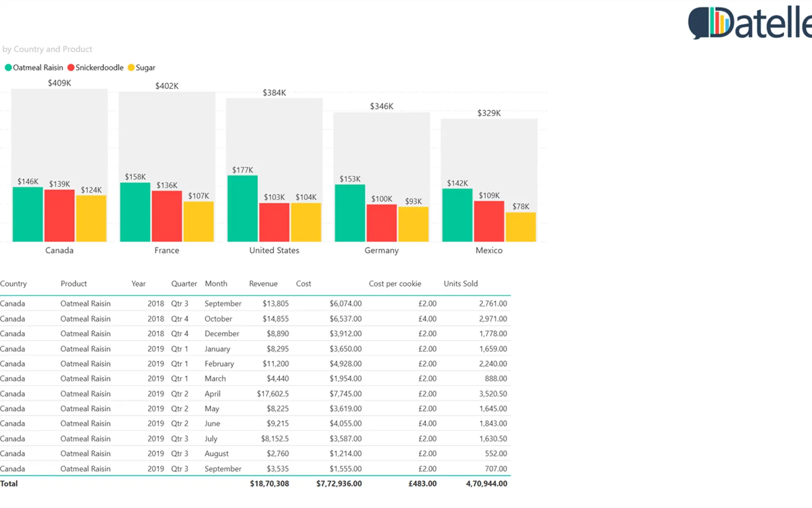Screen dimensions: 812x508
Task: Select Mexico's yellow $78K bar
Action: click(521, 227)
